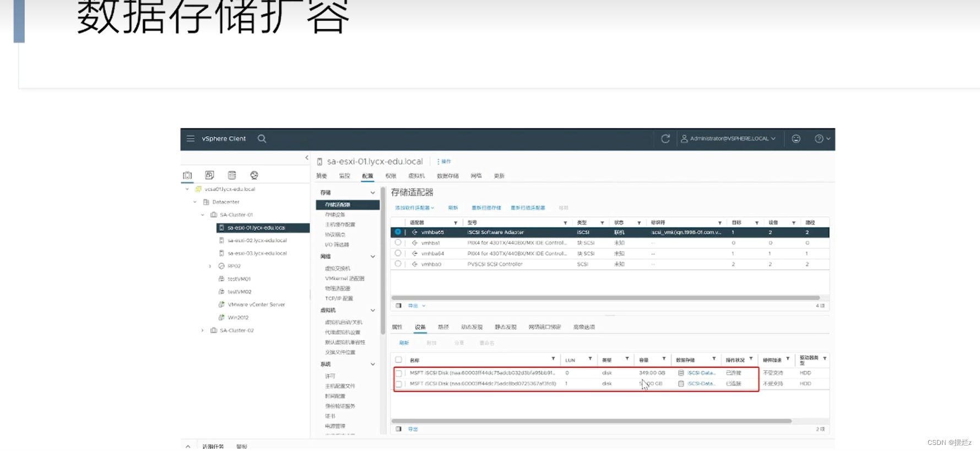Click the 状态 column filter icon
The width and height of the screenshot is (980, 451).
tap(639, 223)
